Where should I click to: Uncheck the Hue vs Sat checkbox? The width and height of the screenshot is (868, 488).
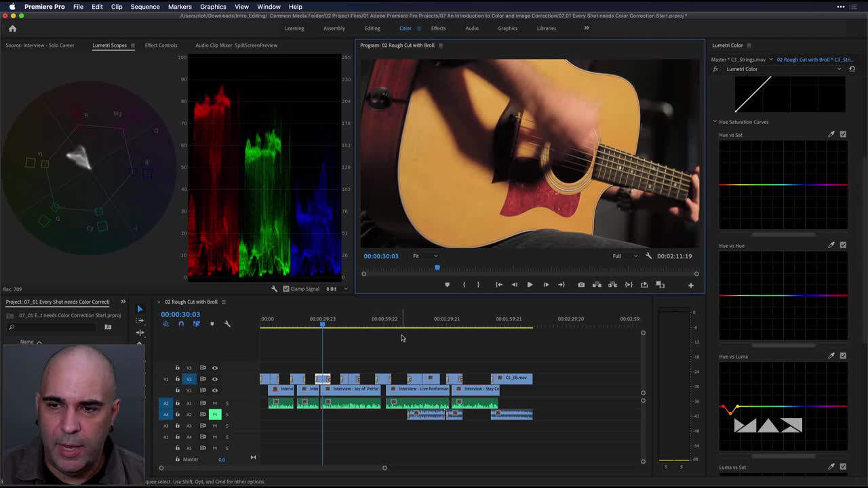843,134
